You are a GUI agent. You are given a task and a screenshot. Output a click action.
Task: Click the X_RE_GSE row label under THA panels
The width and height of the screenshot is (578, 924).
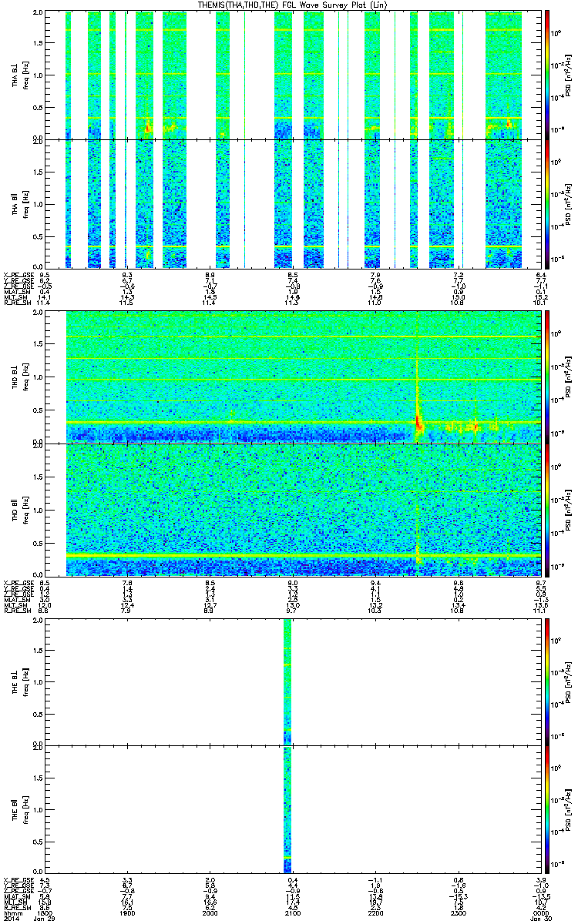pyautogui.click(x=18, y=275)
